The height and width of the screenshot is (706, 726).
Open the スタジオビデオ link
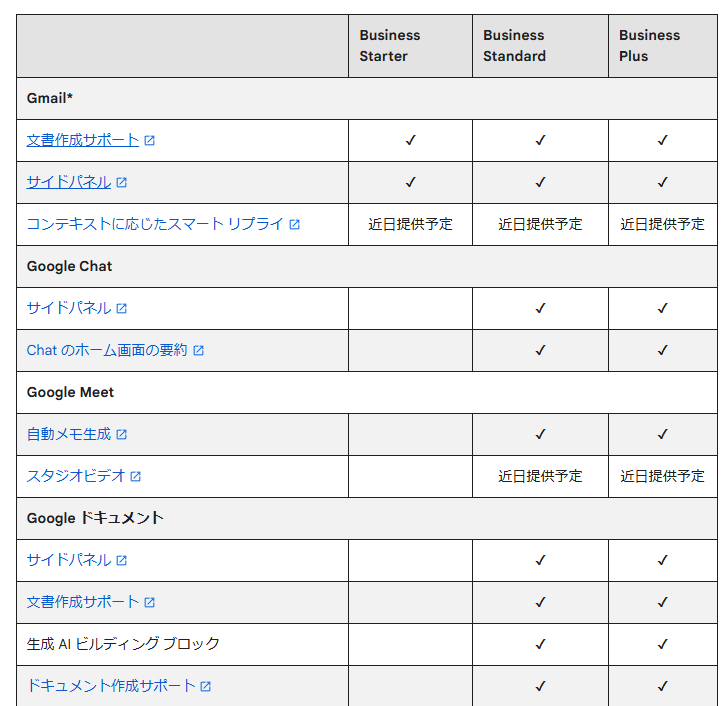pos(76,476)
